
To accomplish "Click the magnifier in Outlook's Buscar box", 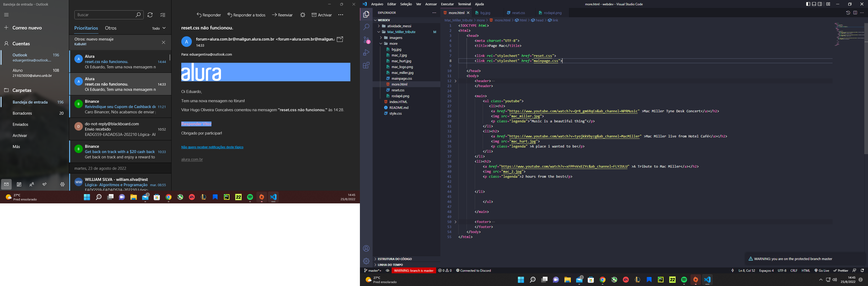I will (x=138, y=15).
